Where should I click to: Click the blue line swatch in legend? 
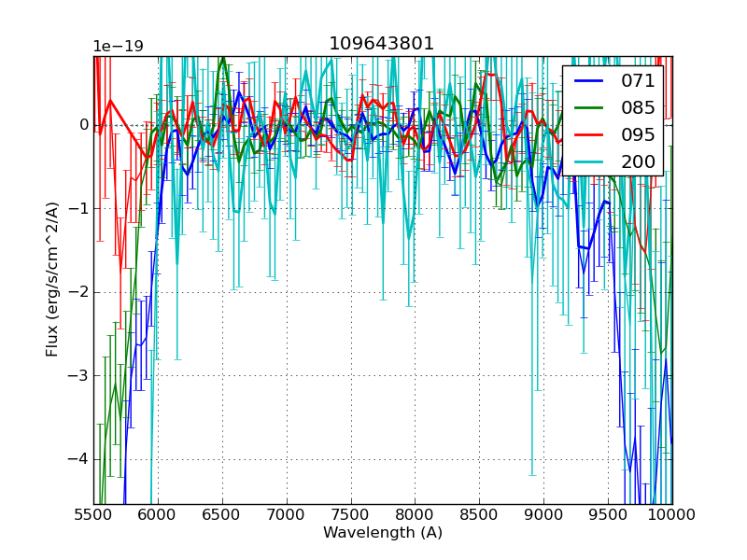pos(591,81)
